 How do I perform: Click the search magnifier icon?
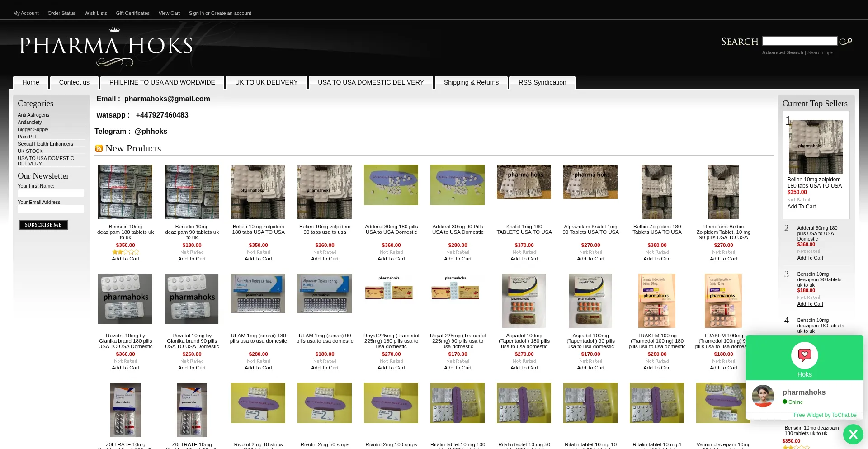(845, 41)
